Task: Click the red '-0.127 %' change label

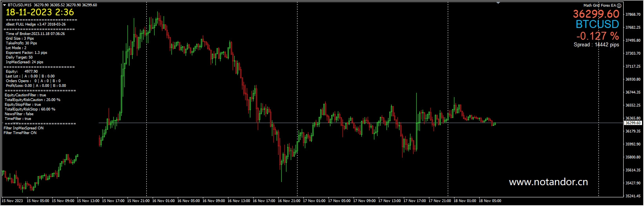Action: coord(597,36)
